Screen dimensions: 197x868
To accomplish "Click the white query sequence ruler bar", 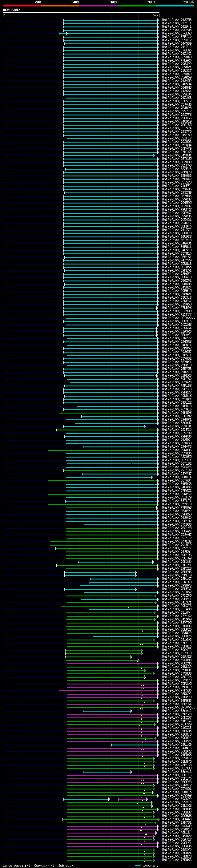I will (81, 13).
